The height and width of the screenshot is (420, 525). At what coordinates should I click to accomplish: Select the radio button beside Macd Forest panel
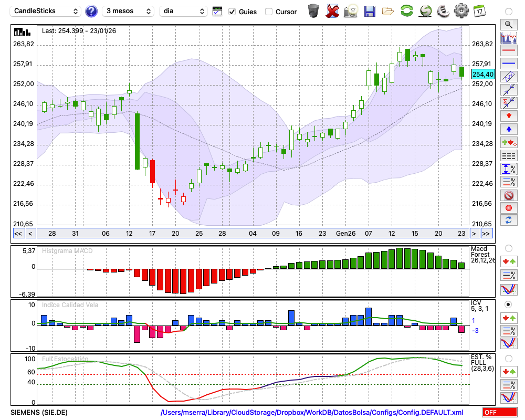pos(508,248)
